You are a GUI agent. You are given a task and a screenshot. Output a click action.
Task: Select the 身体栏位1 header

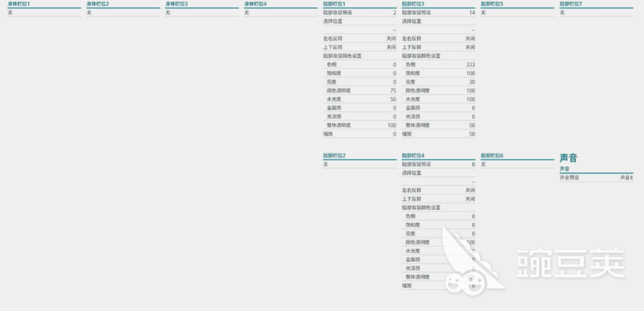click(19, 4)
